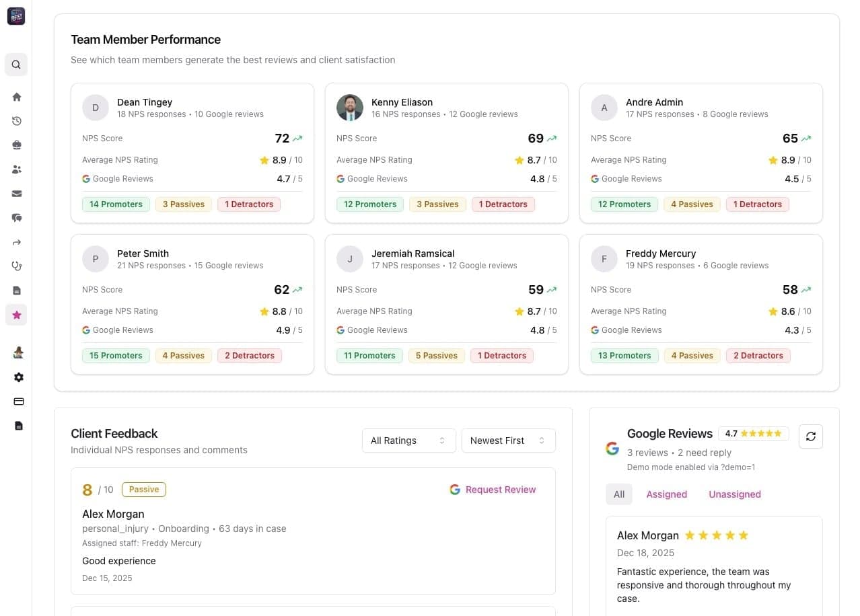The height and width of the screenshot is (616, 860).
Task: Click the highlighted star reviews icon
Action: click(x=16, y=314)
